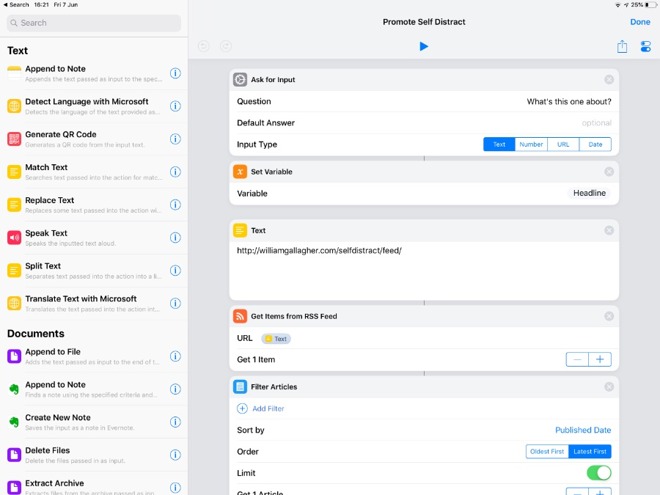
Task: Remove the Filter Articles action
Action: tap(609, 387)
